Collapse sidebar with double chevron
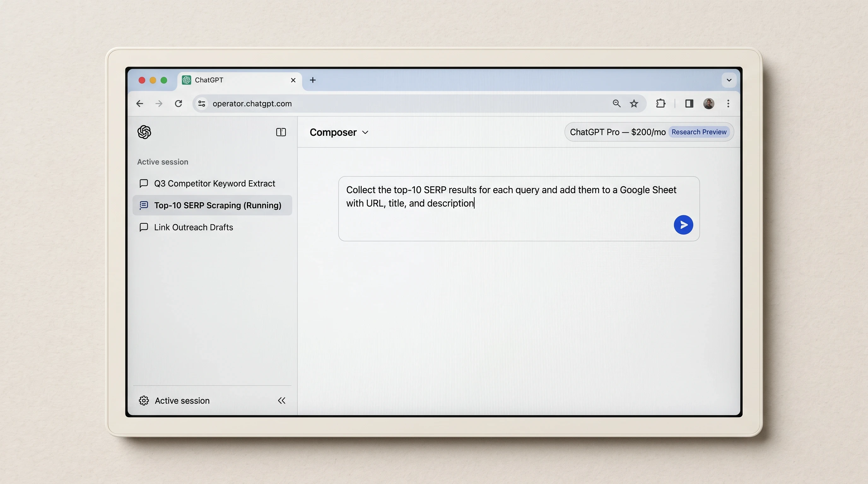 (x=282, y=400)
